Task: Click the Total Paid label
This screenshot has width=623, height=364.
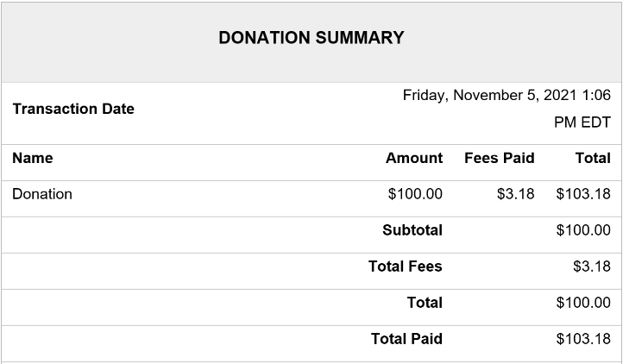Action: coord(406,339)
